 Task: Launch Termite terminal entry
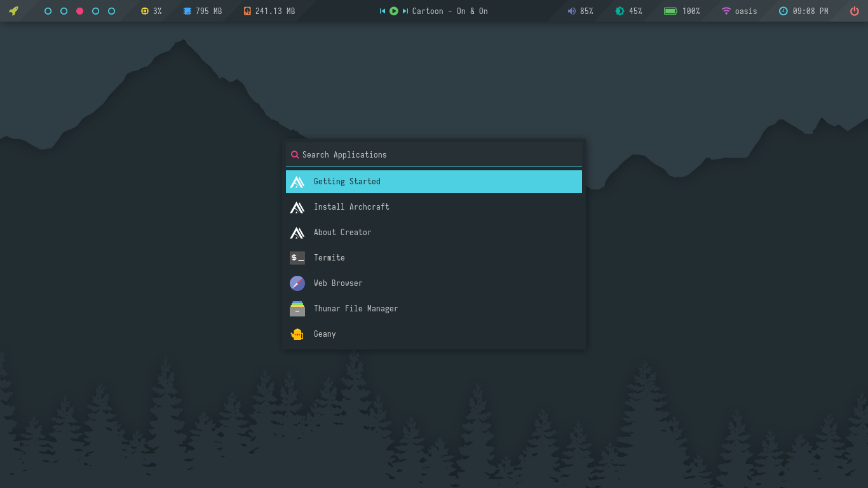point(434,258)
